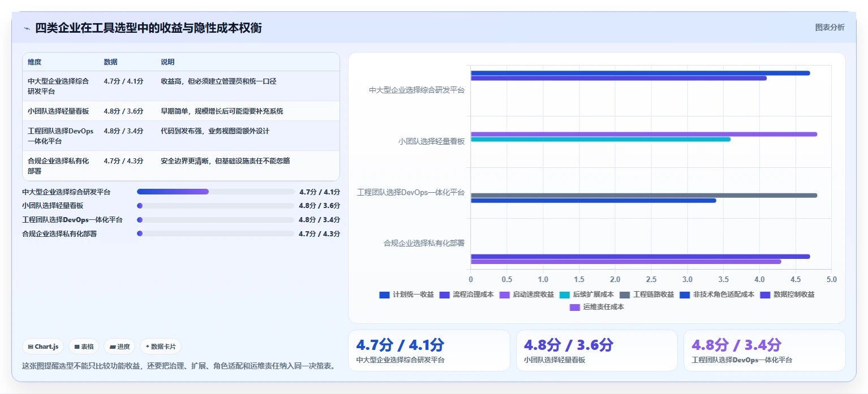Click the 说明 table column header
This screenshot has height=394, width=868.
pyautogui.click(x=167, y=62)
